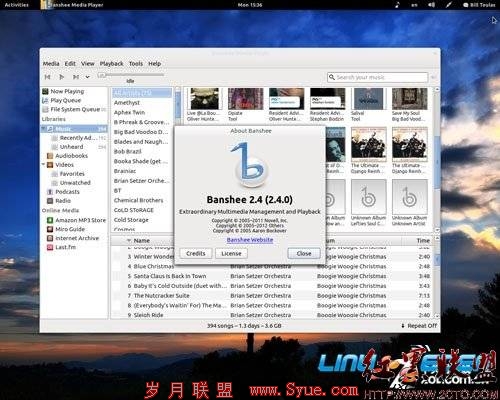The height and width of the screenshot is (400, 500).
Task: Open volume indicator in top bar
Action: (431, 5)
